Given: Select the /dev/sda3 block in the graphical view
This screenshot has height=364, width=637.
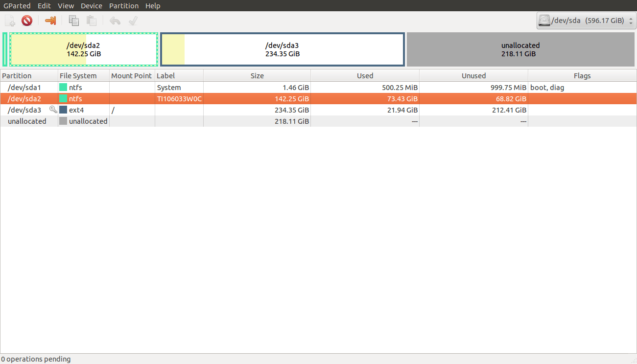Looking at the screenshot, I should pyautogui.click(x=282, y=49).
